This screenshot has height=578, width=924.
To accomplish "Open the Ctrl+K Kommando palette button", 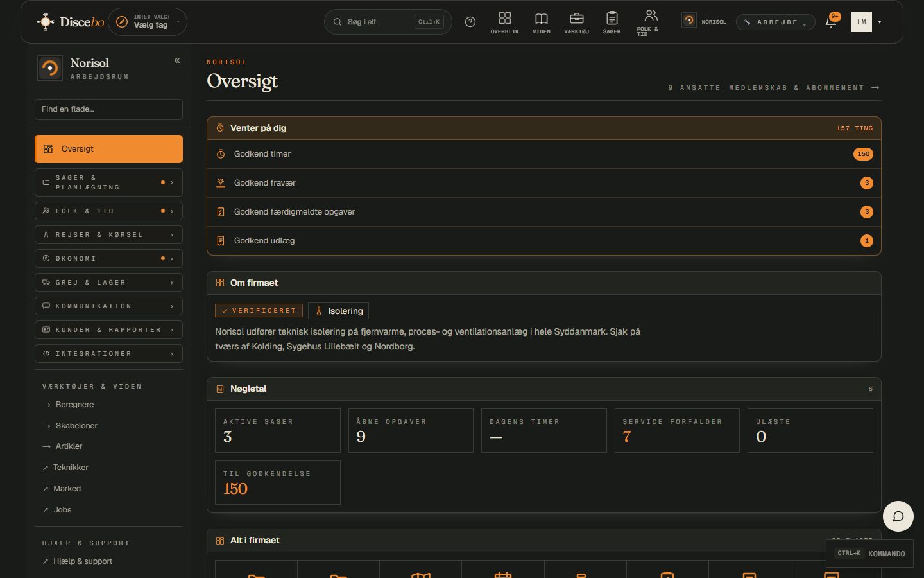I will tap(870, 554).
